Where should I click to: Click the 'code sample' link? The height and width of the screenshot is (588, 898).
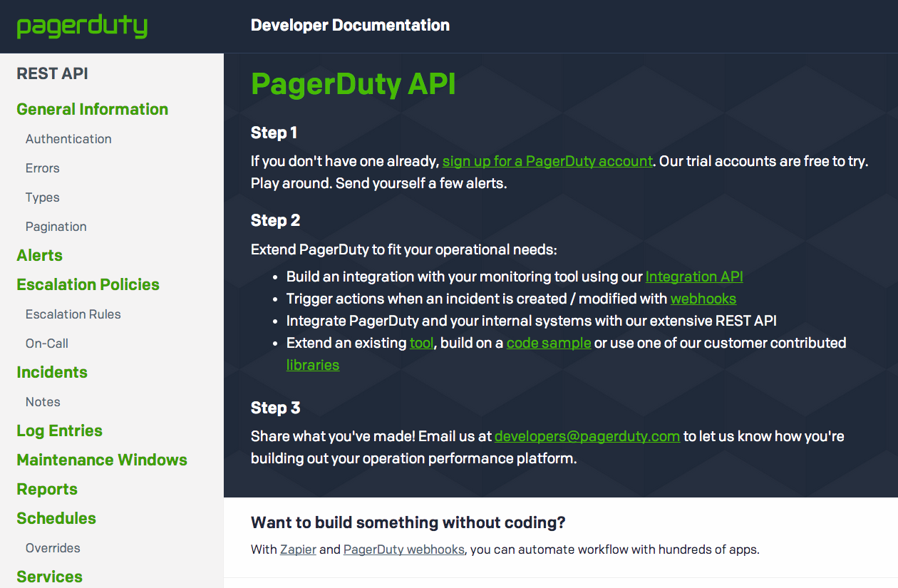coord(549,343)
